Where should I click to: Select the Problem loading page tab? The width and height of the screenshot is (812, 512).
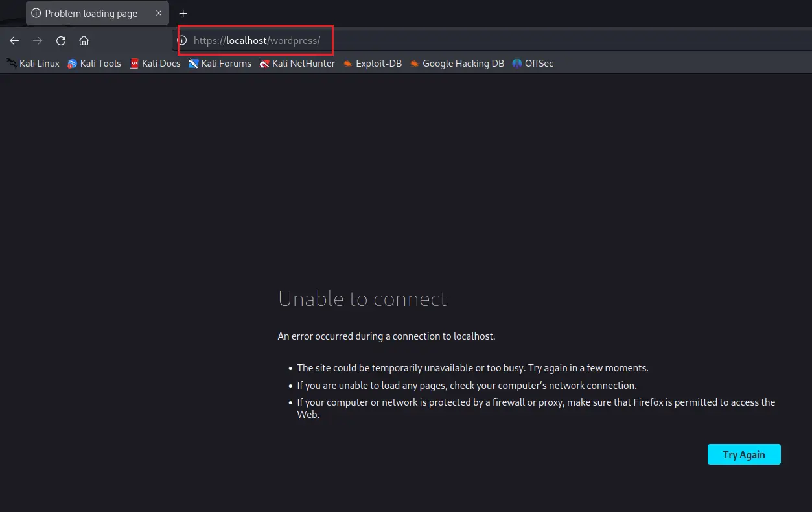click(x=91, y=14)
